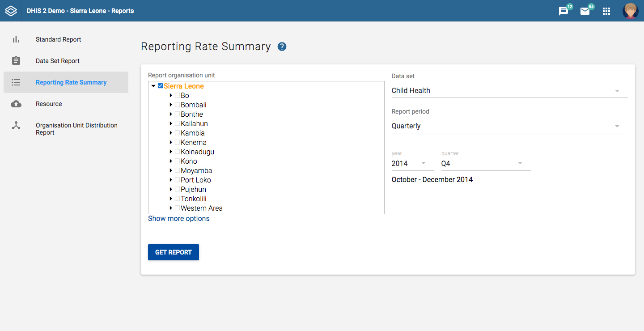The height and width of the screenshot is (331, 644).
Task: Go to Organisation Unit Distribution Report
Action: click(x=76, y=129)
